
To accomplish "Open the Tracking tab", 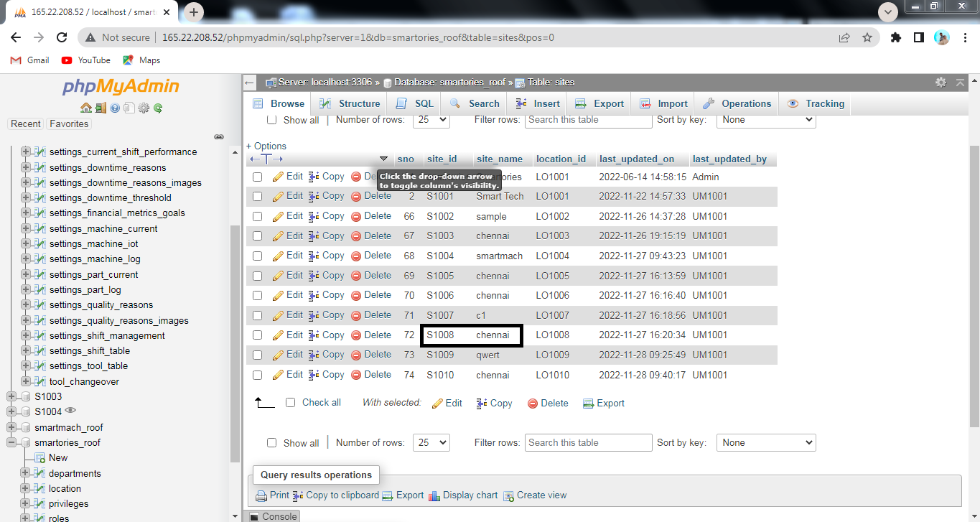I will tap(816, 103).
